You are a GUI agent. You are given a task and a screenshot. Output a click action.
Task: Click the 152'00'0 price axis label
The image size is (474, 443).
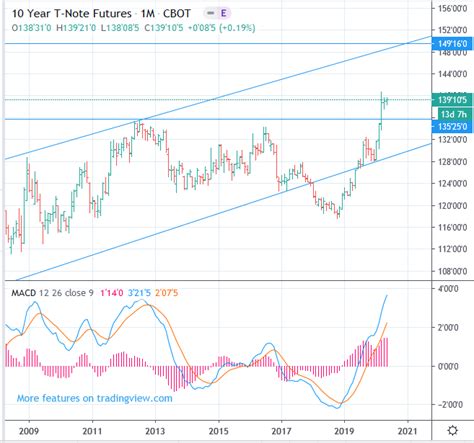coord(452,30)
